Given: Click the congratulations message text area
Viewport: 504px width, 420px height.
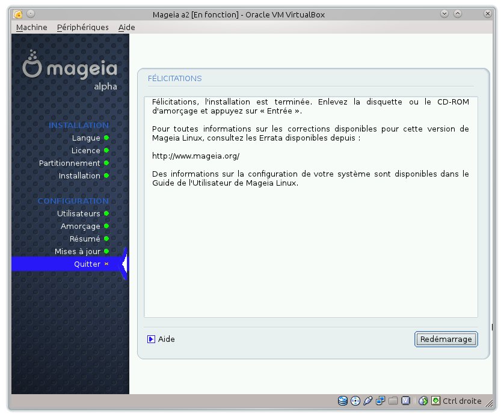Looking at the screenshot, I should [x=311, y=207].
